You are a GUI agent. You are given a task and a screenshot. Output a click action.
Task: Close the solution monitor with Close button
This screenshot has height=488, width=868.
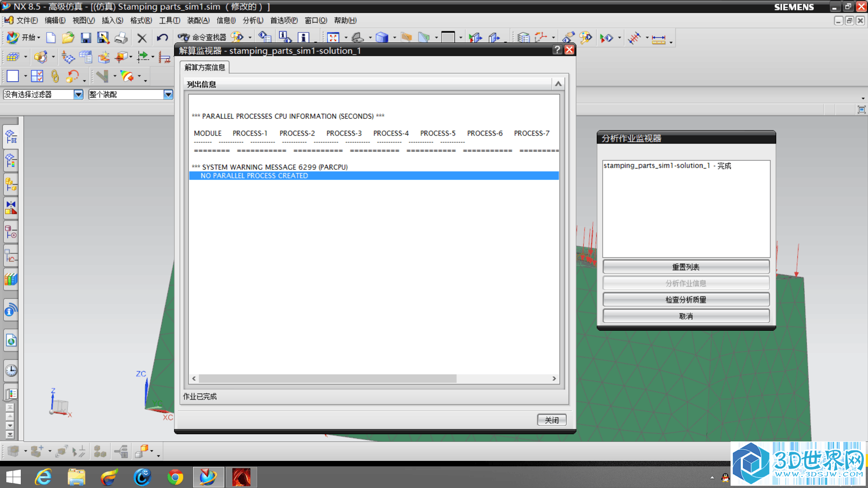(x=552, y=420)
